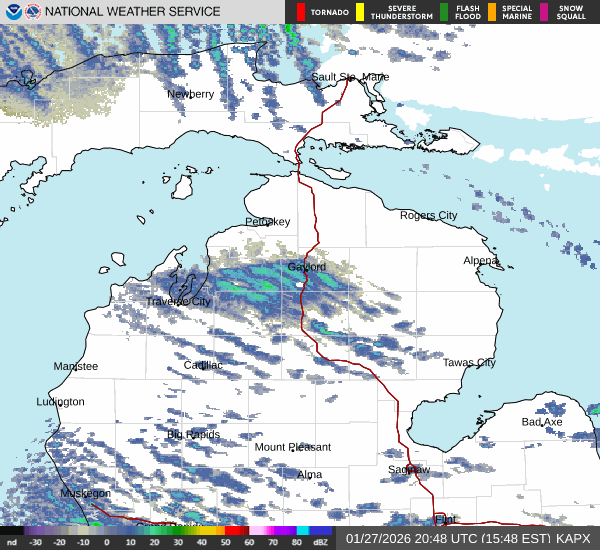Click the Rogers City label on map
This screenshot has height=550, width=600.
428,216
